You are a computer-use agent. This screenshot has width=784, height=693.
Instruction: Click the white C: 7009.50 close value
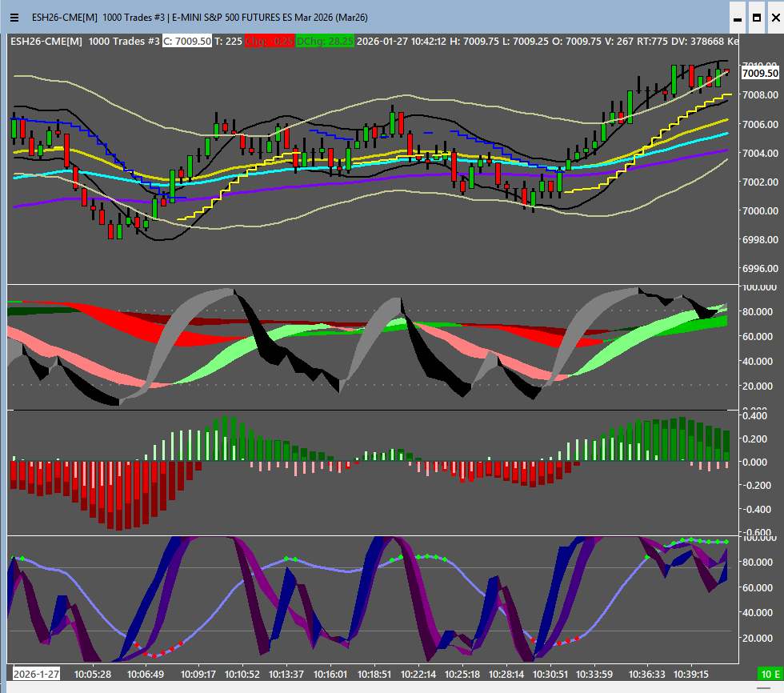click(187, 41)
